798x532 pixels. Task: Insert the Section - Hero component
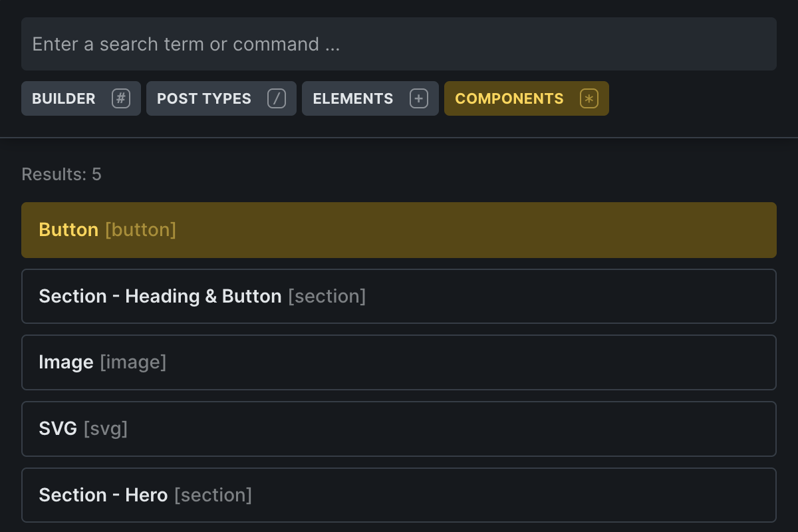(x=399, y=495)
